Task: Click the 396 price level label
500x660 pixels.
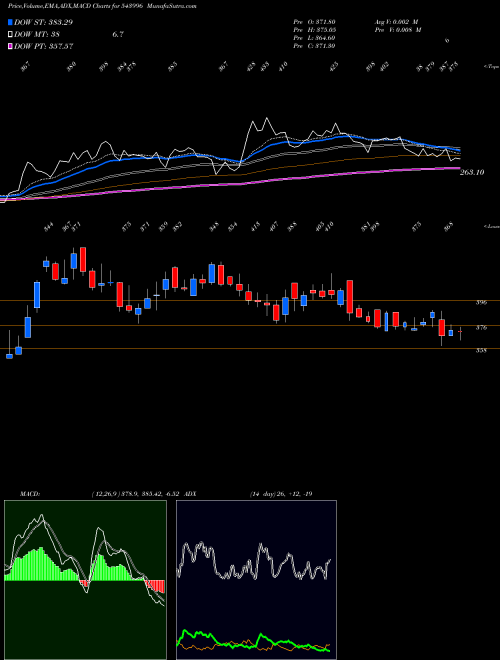Action: click(481, 302)
